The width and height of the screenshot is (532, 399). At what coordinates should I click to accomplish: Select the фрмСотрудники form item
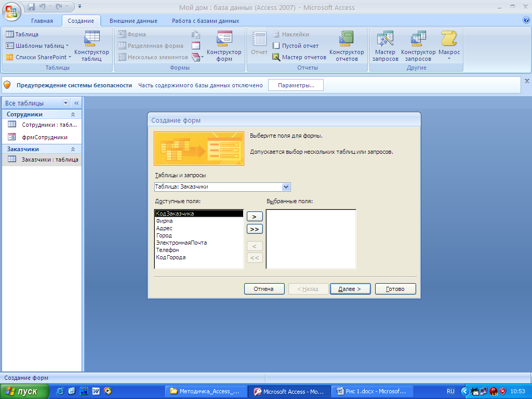tap(42, 137)
